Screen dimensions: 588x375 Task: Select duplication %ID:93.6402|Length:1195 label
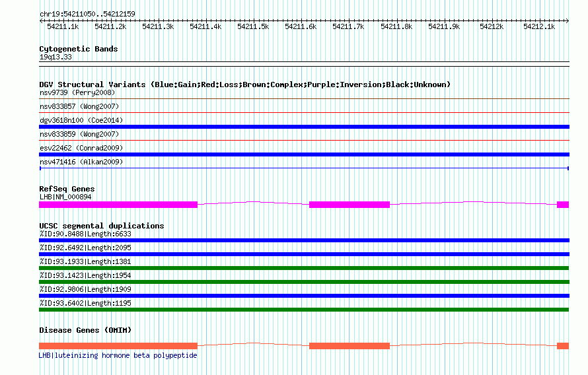click(x=85, y=304)
